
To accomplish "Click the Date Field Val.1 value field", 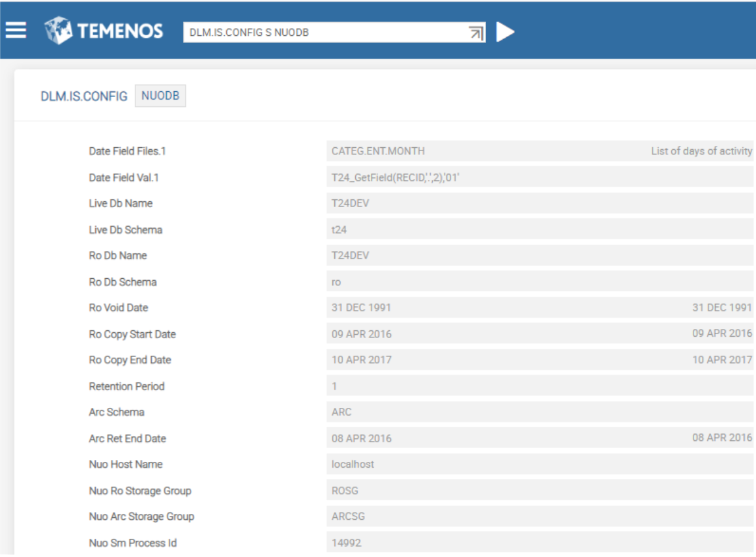I will pyautogui.click(x=539, y=177).
